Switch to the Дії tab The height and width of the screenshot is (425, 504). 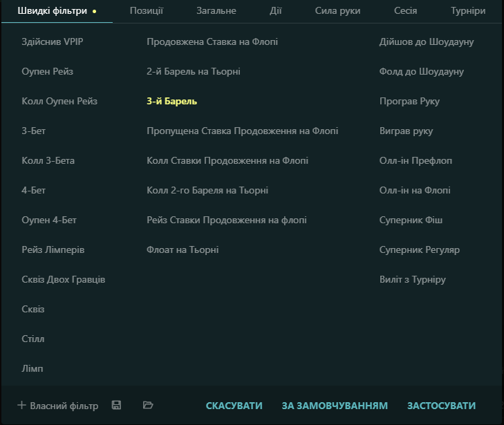(275, 11)
